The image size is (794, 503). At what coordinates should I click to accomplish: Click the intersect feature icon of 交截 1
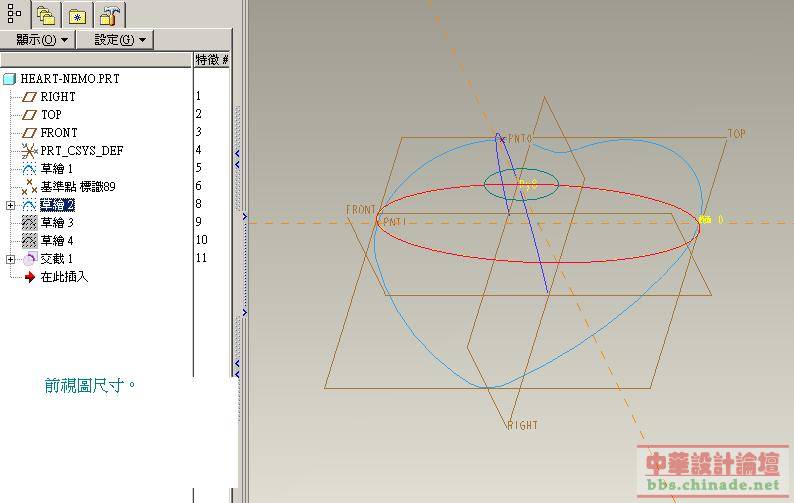pyautogui.click(x=29, y=259)
